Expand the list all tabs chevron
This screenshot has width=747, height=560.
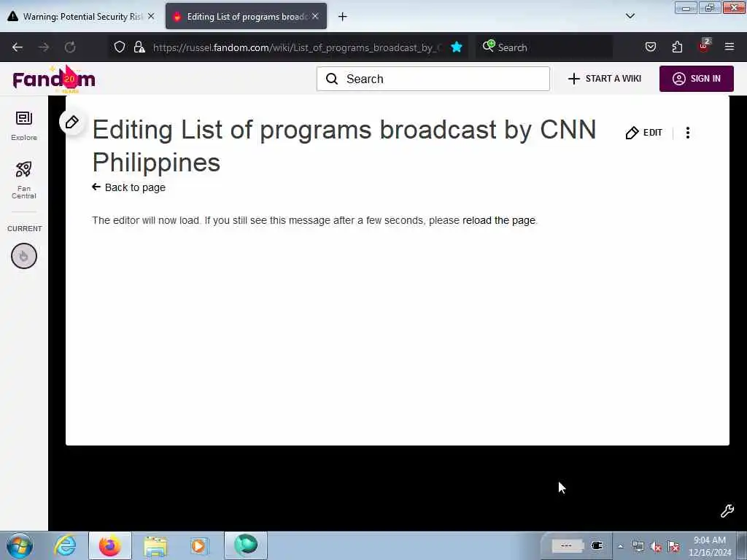[630, 16]
